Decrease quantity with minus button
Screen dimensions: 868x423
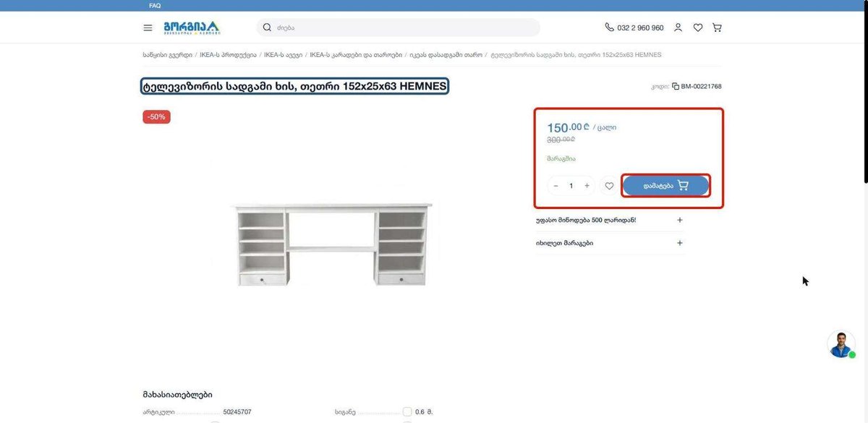556,186
